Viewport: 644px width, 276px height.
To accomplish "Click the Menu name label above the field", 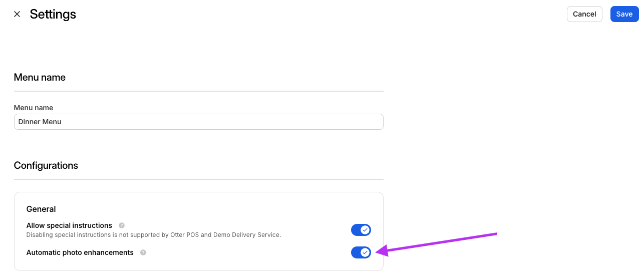I will [x=34, y=108].
